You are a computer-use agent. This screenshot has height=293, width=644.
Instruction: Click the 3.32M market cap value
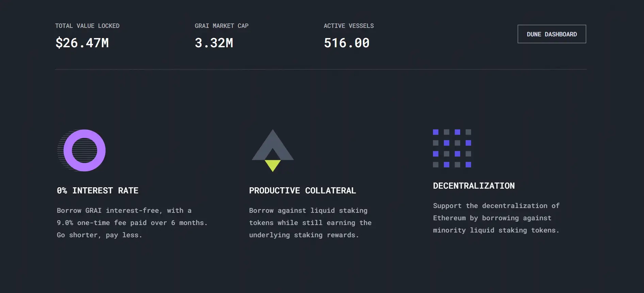[214, 43]
